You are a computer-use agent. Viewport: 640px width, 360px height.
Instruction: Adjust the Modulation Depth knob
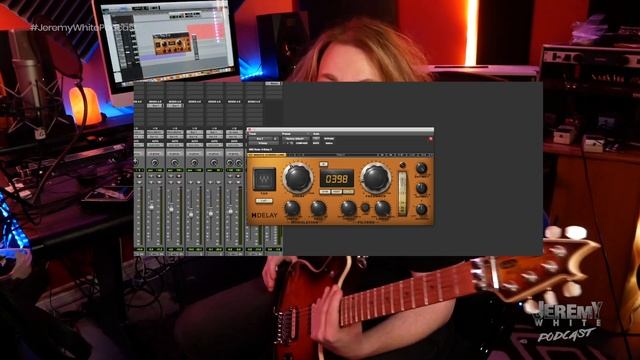point(292,209)
